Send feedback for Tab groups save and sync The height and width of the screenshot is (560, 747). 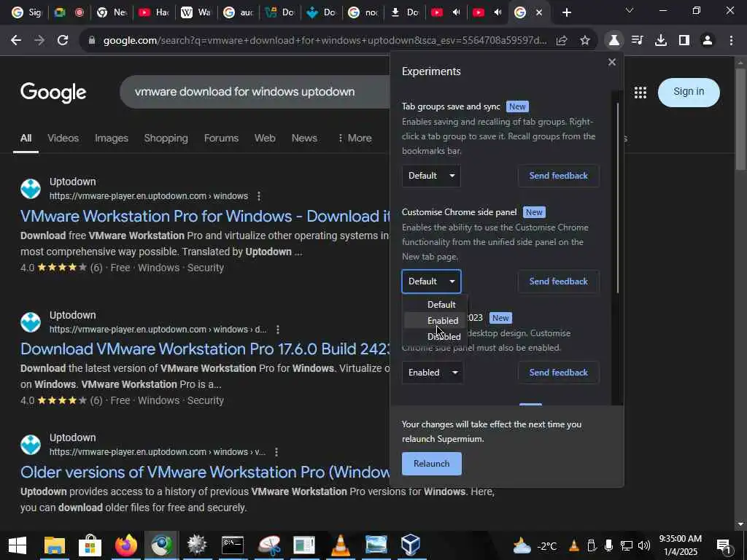click(x=558, y=176)
